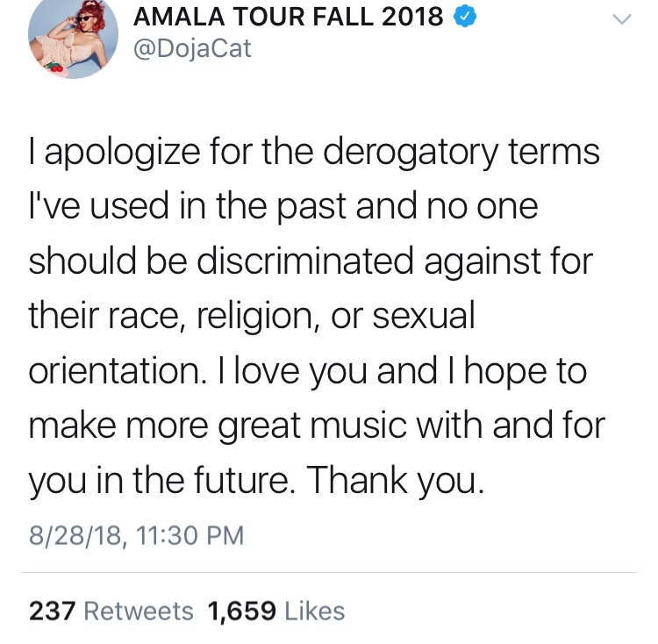Click the AMALA TOUR FALL 2018 display name

288,17
